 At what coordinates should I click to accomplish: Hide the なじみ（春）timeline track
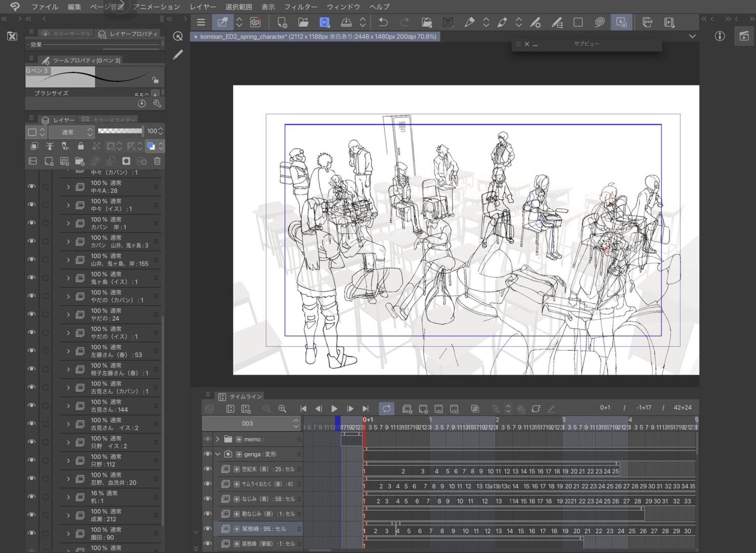pyautogui.click(x=207, y=499)
